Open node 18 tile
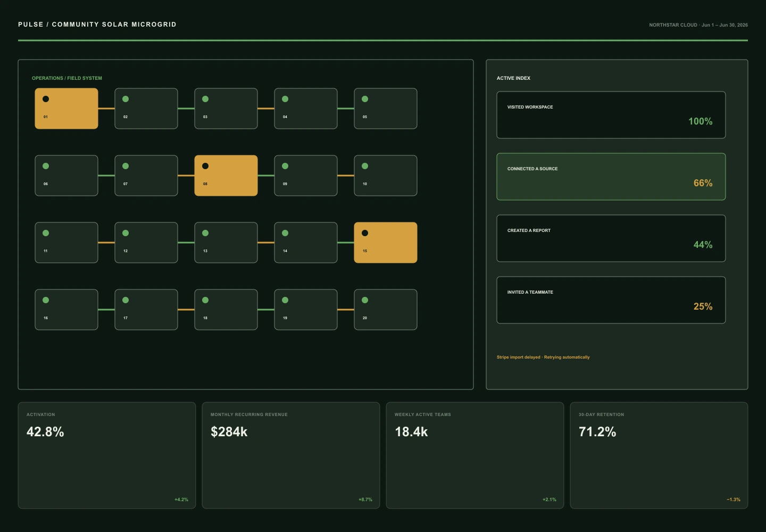766x532 pixels. coord(226,310)
